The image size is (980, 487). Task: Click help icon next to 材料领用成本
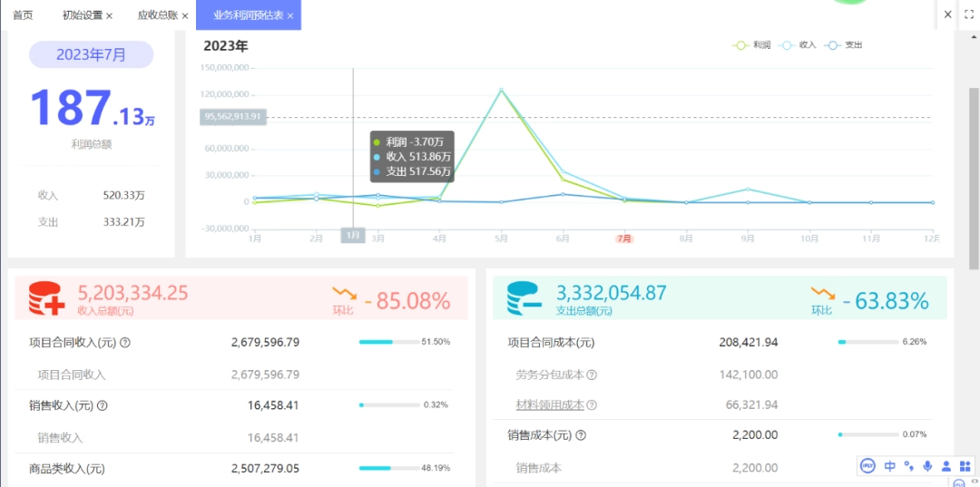tap(592, 404)
